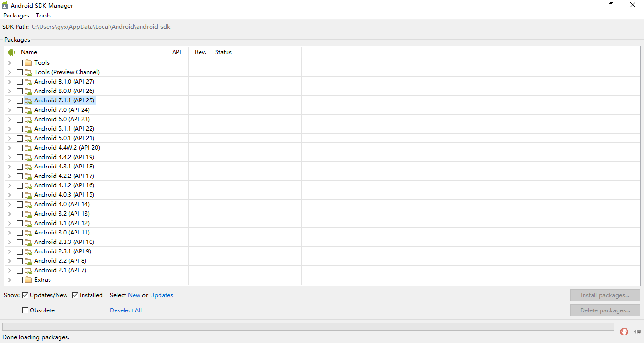This screenshot has height=343, width=644.
Task: Expand the Tools tree node
Action: tap(9, 63)
